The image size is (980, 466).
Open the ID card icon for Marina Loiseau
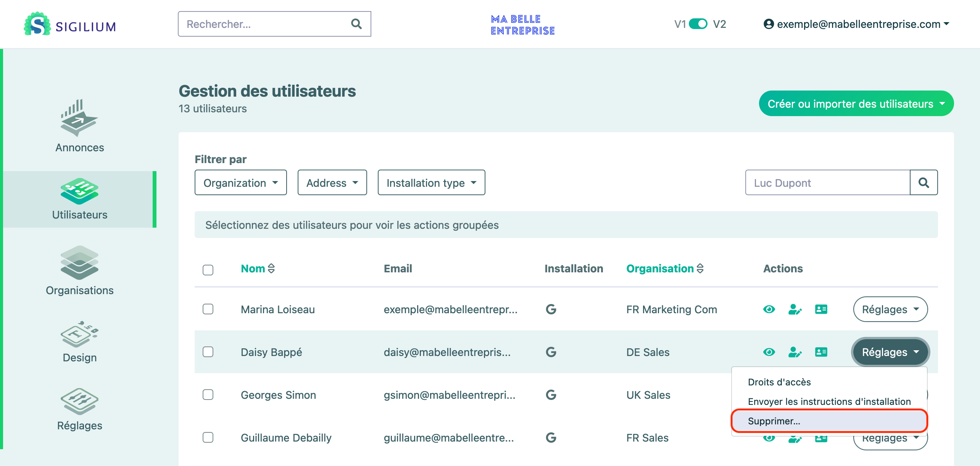[821, 309]
